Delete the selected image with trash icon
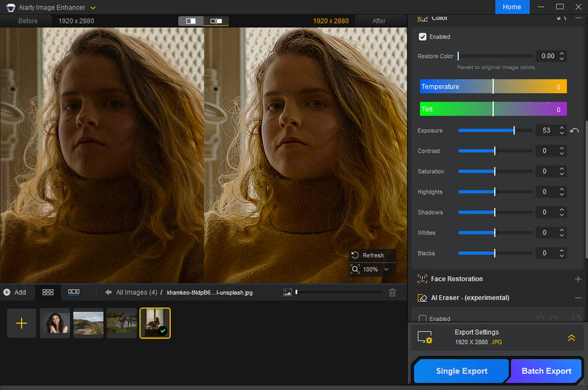 pos(392,292)
